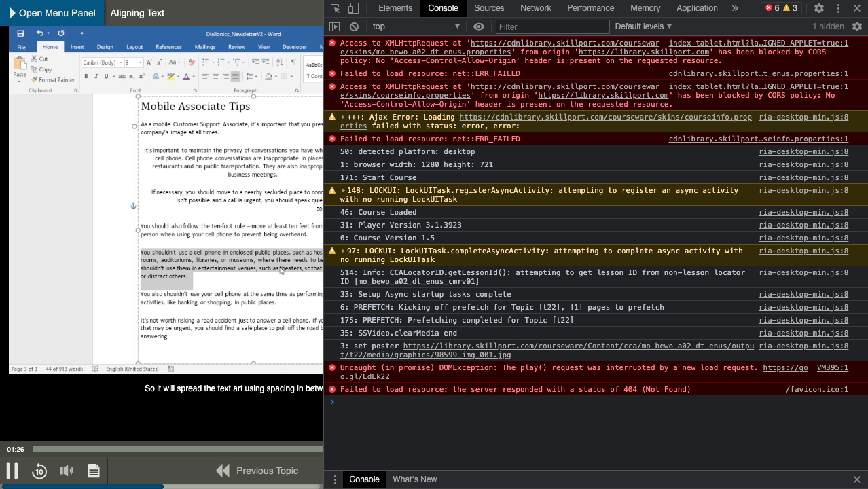This screenshot has width=868, height=489.
Task: Click Word Save icon in quick access toolbar
Action: [20, 33]
